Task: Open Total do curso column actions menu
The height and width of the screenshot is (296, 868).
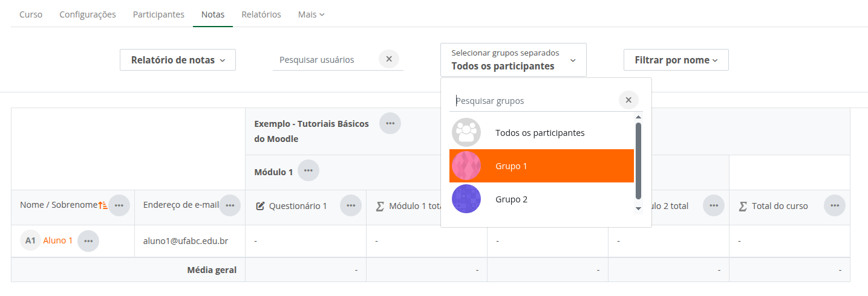Action: click(835, 205)
